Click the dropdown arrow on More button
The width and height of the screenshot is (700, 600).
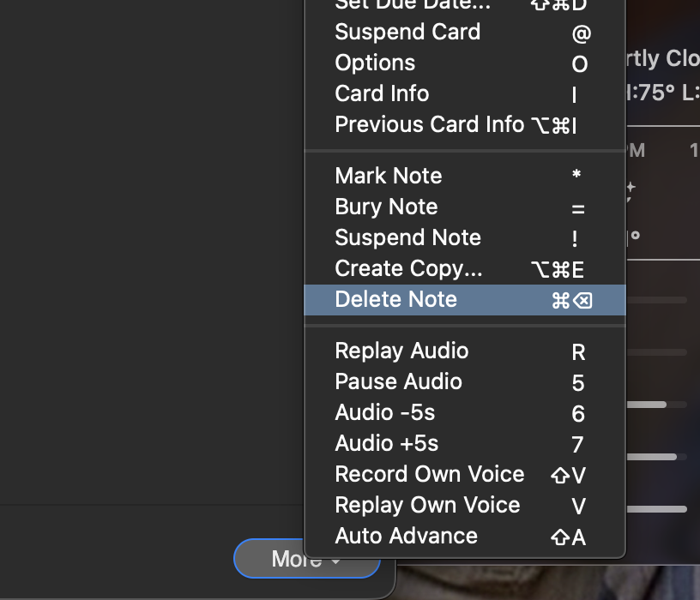click(335, 561)
